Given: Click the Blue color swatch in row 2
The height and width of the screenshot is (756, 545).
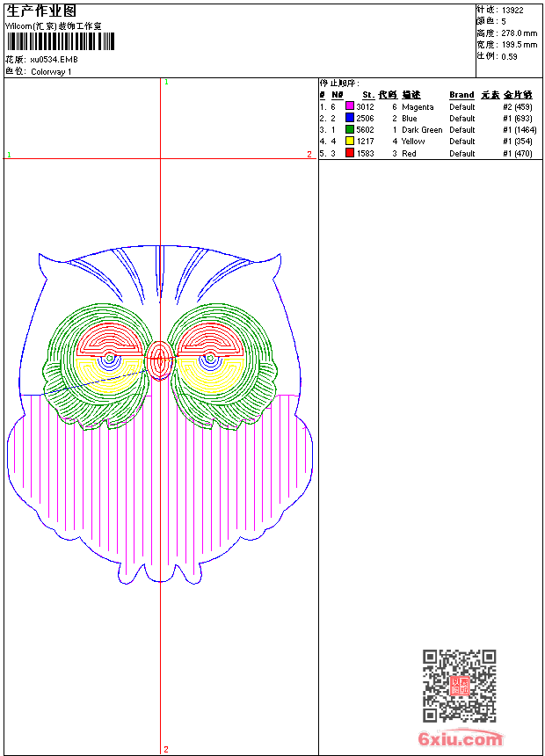Looking at the screenshot, I should click(x=350, y=118).
